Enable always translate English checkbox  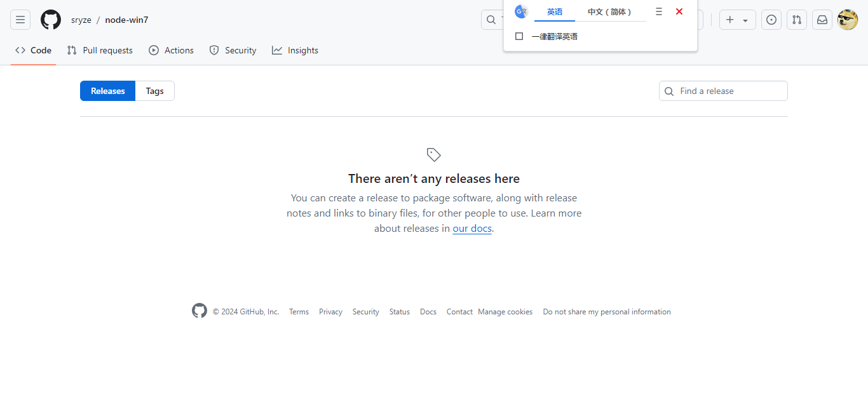pos(519,36)
